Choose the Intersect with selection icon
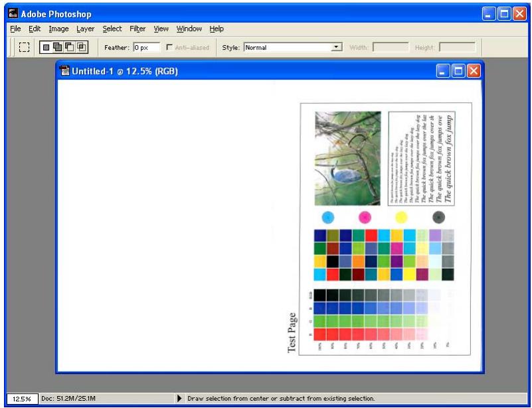 point(82,47)
